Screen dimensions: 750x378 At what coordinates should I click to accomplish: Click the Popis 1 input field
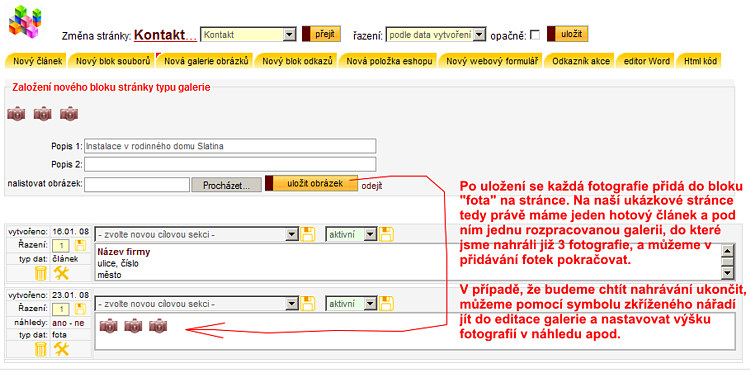pyautogui.click(x=230, y=146)
